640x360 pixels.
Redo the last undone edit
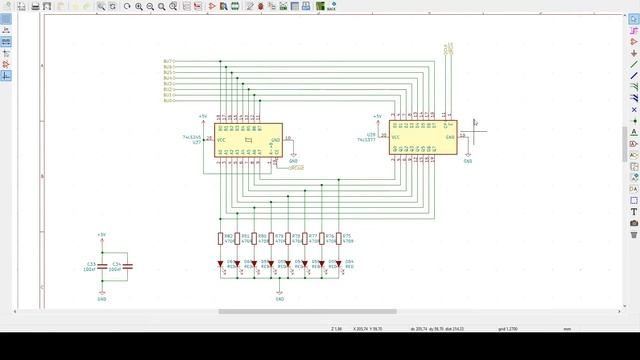pyautogui.click(x=86, y=6)
